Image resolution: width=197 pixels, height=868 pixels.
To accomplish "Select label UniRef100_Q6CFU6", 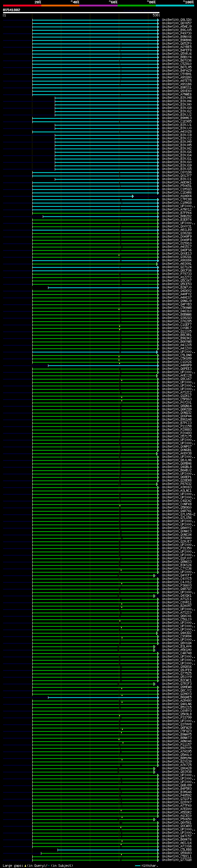I will pyautogui.click(x=176, y=271).
